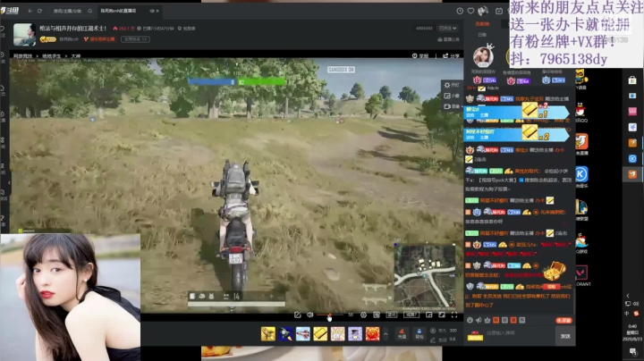Send the rocket gift
644x361 pixels.
[285, 333]
